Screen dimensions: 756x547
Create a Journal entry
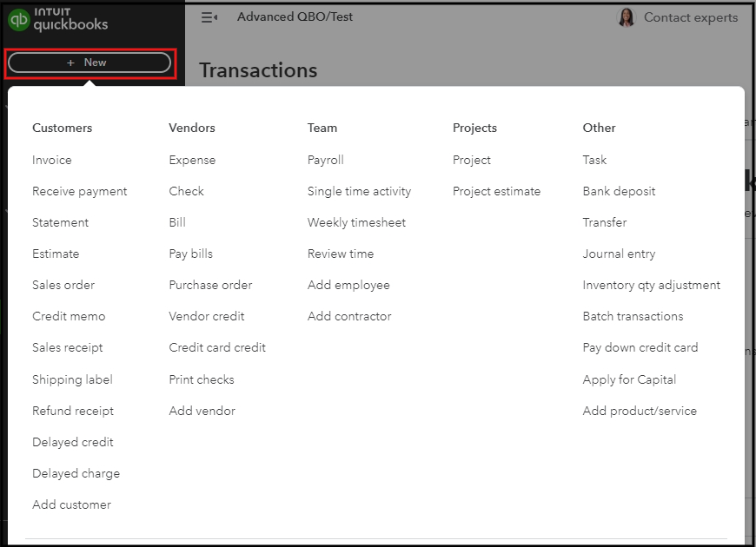pyautogui.click(x=619, y=254)
